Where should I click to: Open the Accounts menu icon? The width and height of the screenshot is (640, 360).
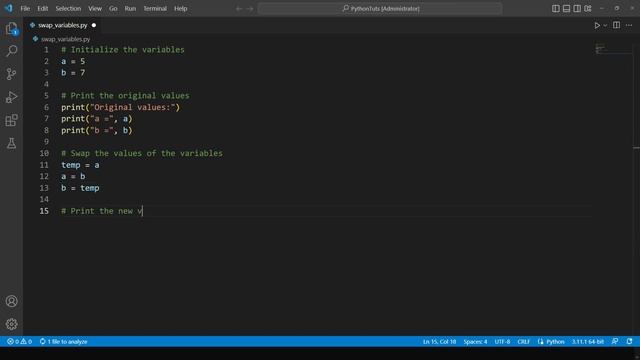click(x=11, y=301)
